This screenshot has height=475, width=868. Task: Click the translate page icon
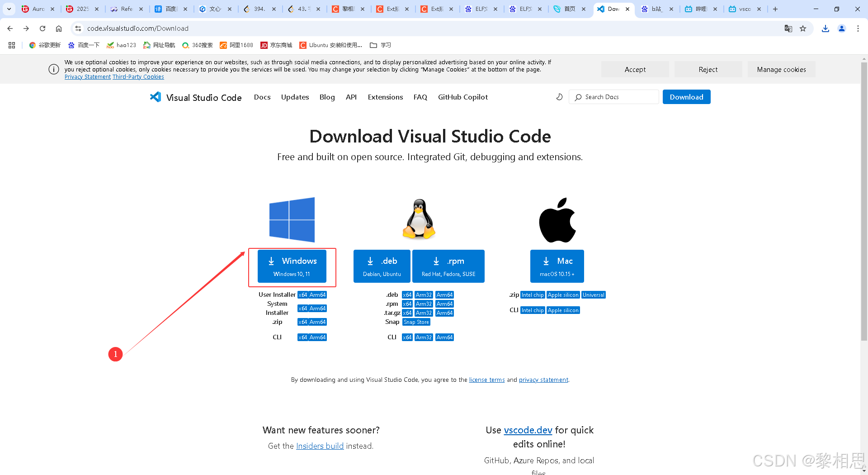788,28
